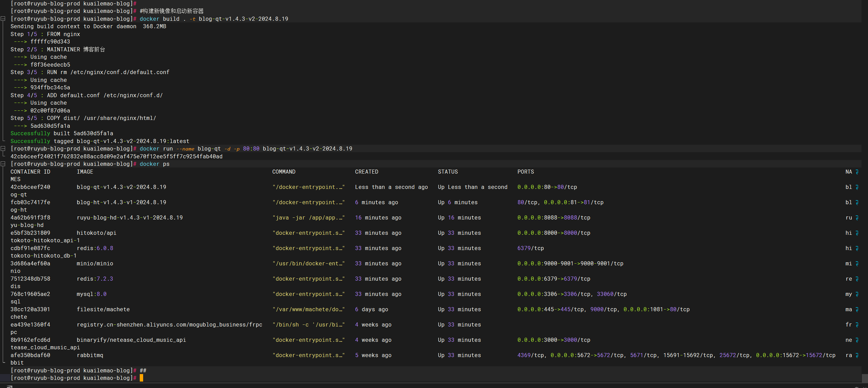Click 'binaryify/netease_cloud_music_api' image name
The width and height of the screenshot is (868, 388).
click(x=132, y=340)
